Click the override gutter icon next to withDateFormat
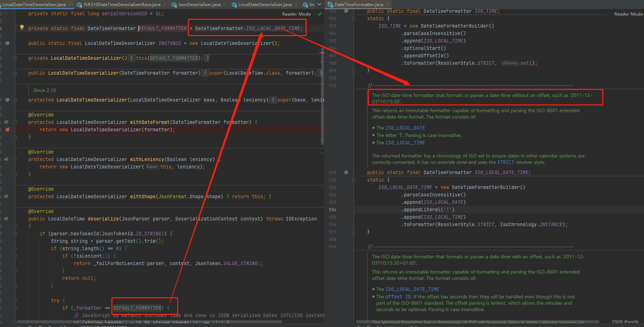Screen dimensions: 644x327 click(6, 122)
